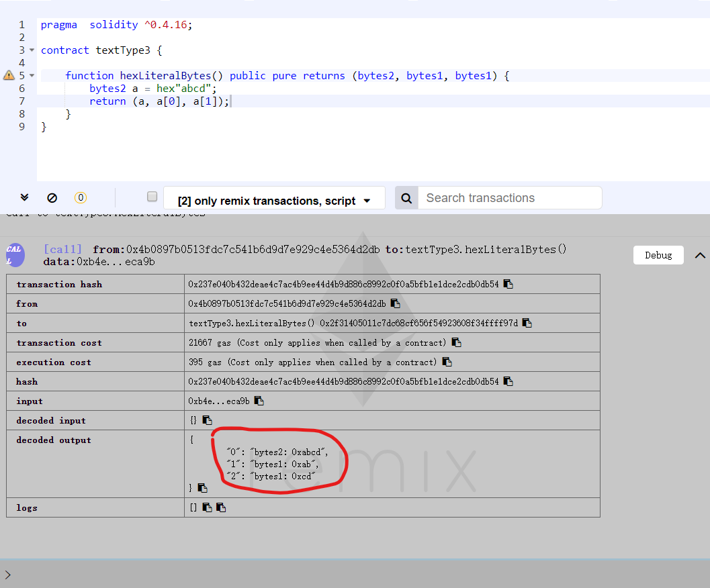Open the only remix transactions, script dropdown

(x=274, y=198)
